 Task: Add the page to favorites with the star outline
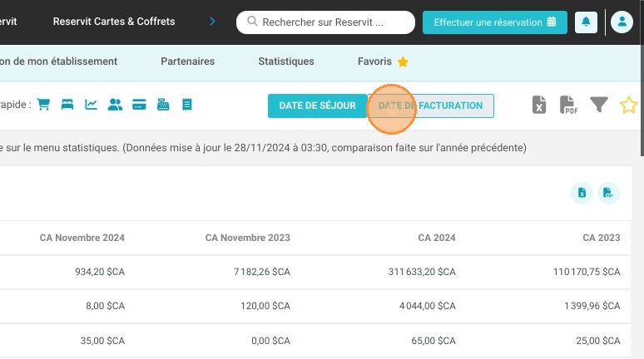pos(629,105)
